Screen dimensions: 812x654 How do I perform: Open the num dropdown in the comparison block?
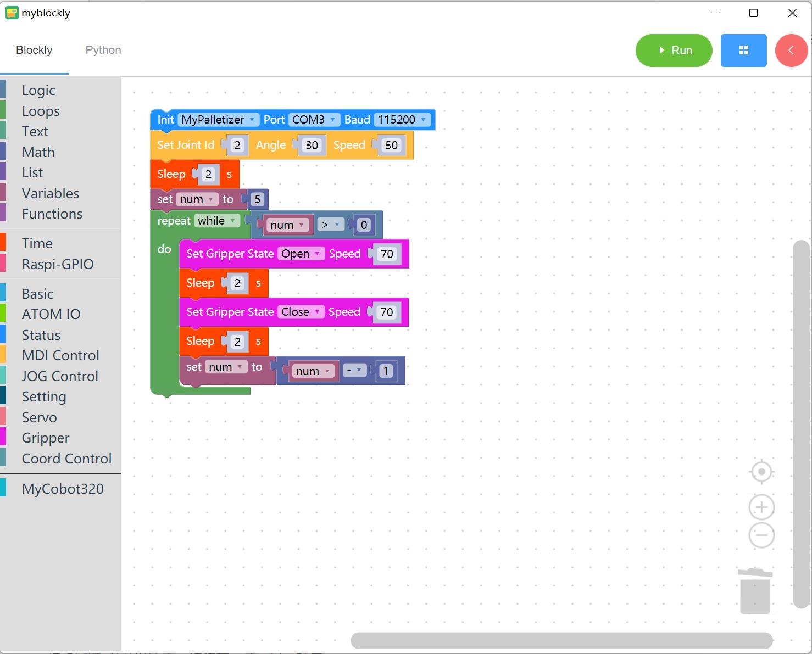(287, 225)
